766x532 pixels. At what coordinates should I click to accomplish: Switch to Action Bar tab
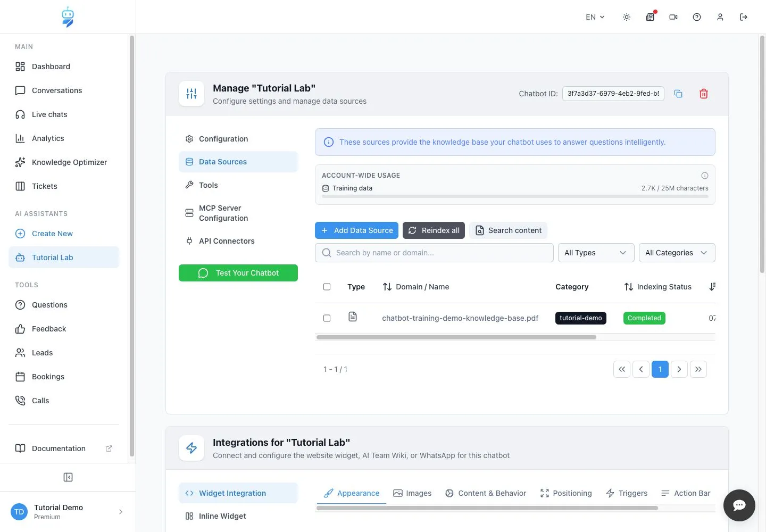pyautogui.click(x=686, y=493)
